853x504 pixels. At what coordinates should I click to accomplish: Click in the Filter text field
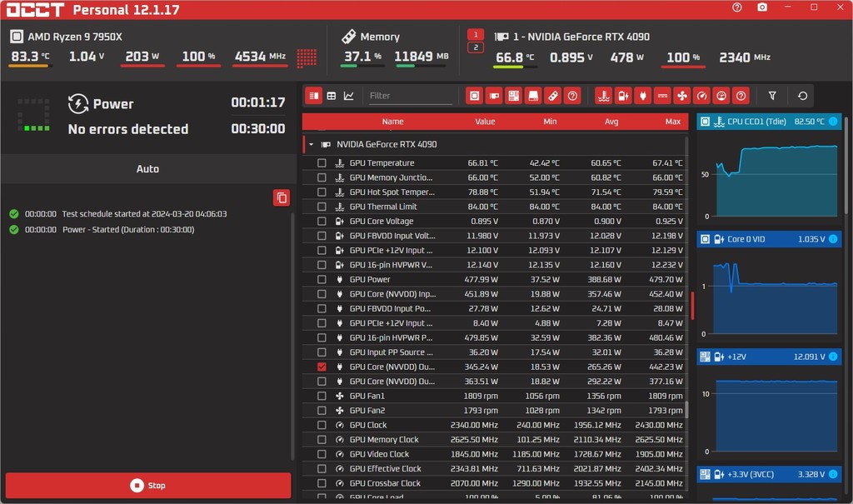pos(410,96)
